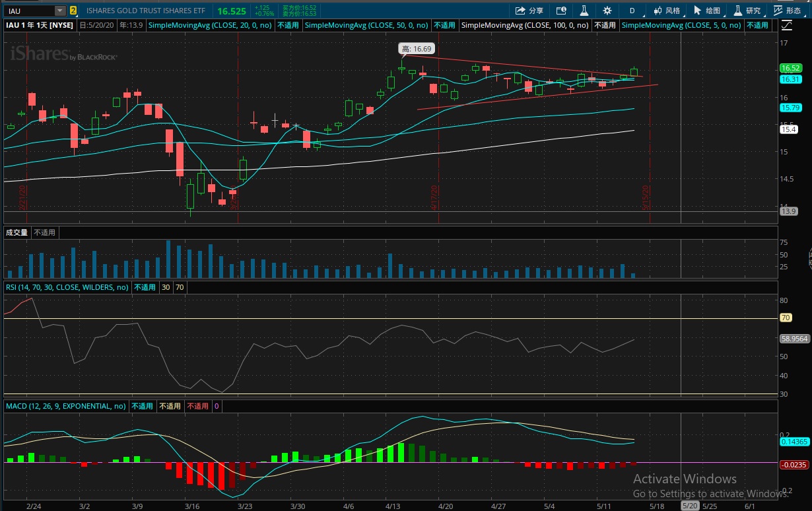Click the 15.4 moving average axis label
The height and width of the screenshot is (511, 812).
[788, 130]
